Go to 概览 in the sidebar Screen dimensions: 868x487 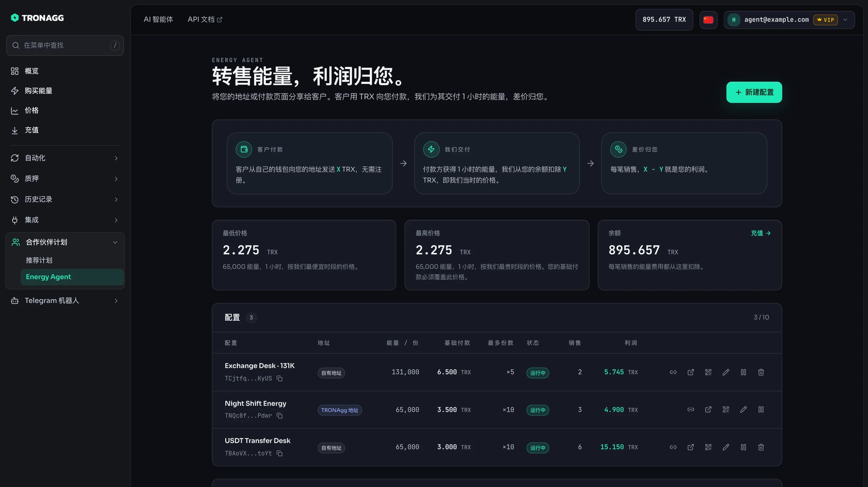click(x=65, y=71)
